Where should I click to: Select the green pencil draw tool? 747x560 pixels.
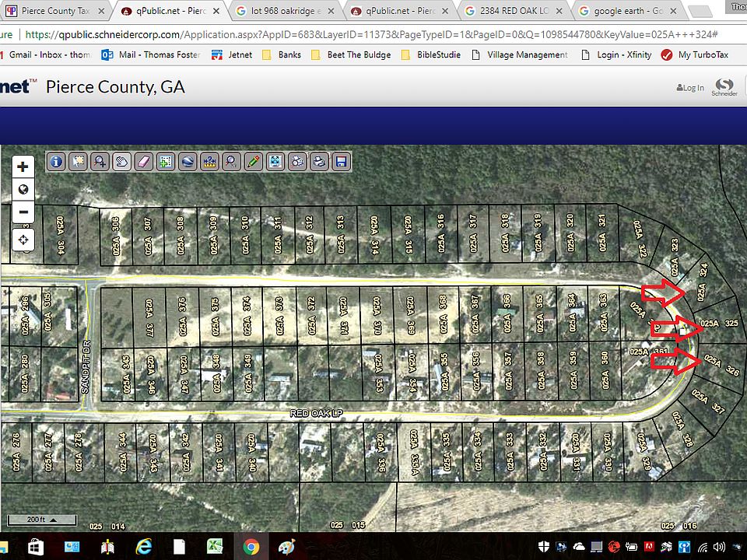point(253,161)
